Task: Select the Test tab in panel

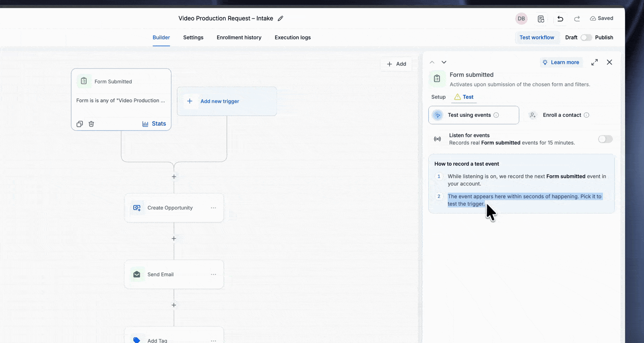Action: [464, 97]
